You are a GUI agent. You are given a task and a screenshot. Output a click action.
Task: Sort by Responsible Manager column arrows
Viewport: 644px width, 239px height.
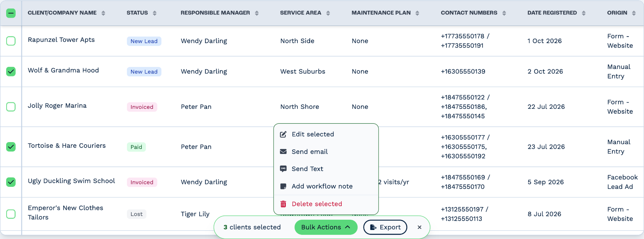coord(257,13)
